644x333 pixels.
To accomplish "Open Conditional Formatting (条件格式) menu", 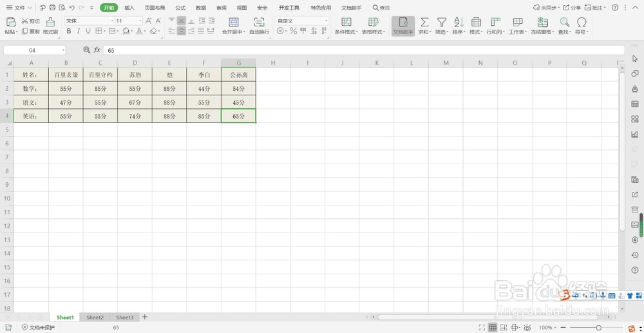I will (346, 26).
